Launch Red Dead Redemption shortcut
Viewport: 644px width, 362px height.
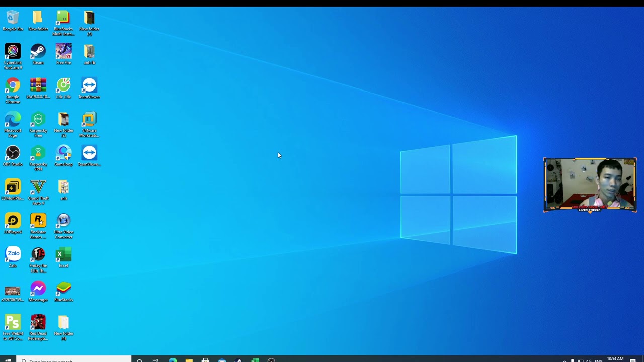[x=38, y=327]
